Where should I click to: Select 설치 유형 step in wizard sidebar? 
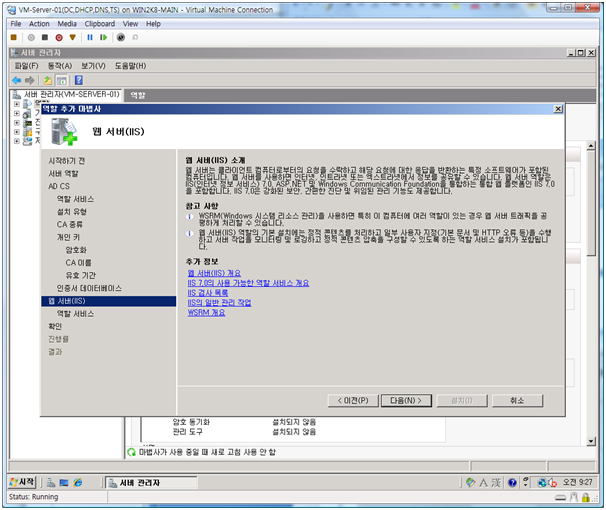71,212
